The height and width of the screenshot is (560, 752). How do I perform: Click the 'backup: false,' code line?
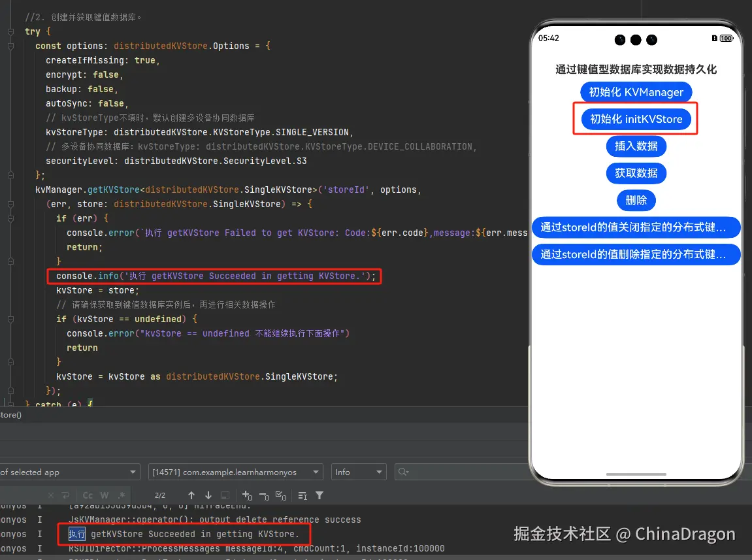[x=82, y=90]
